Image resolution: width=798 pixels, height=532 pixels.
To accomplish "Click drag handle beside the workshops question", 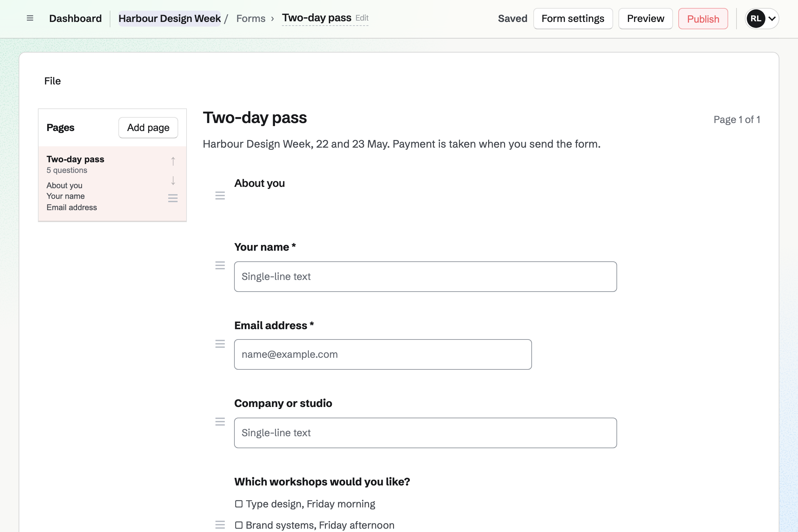I will pyautogui.click(x=220, y=525).
